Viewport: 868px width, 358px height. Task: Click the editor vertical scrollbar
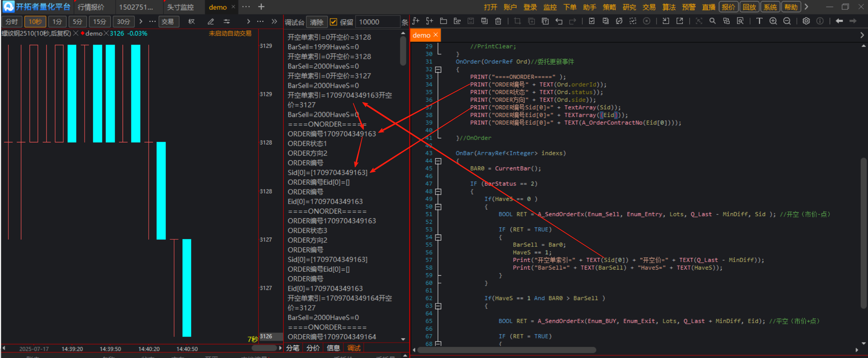click(x=864, y=233)
